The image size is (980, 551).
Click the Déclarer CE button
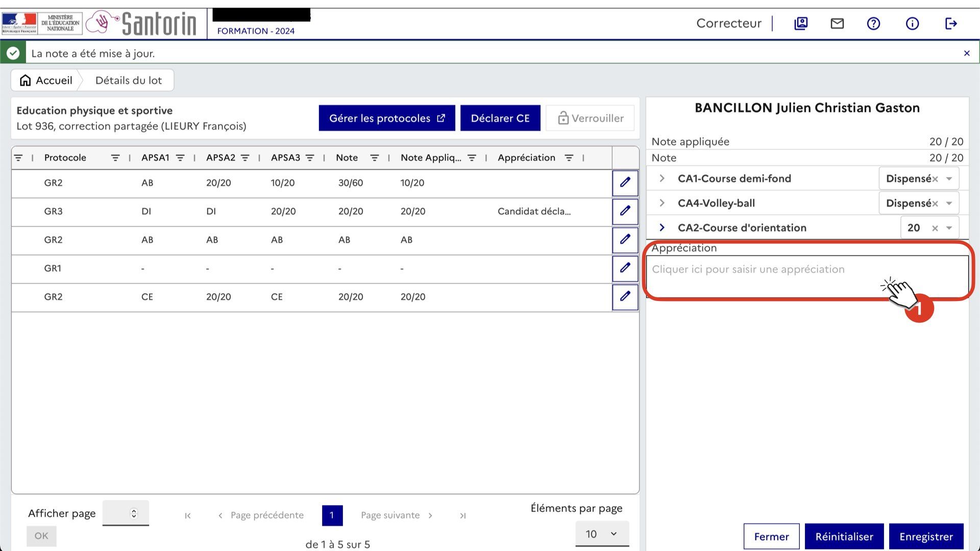tap(500, 118)
